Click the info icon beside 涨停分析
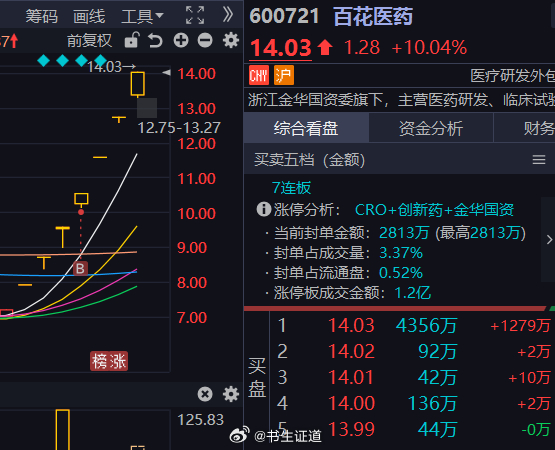This screenshot has width=555, height=450. [263, 209]
